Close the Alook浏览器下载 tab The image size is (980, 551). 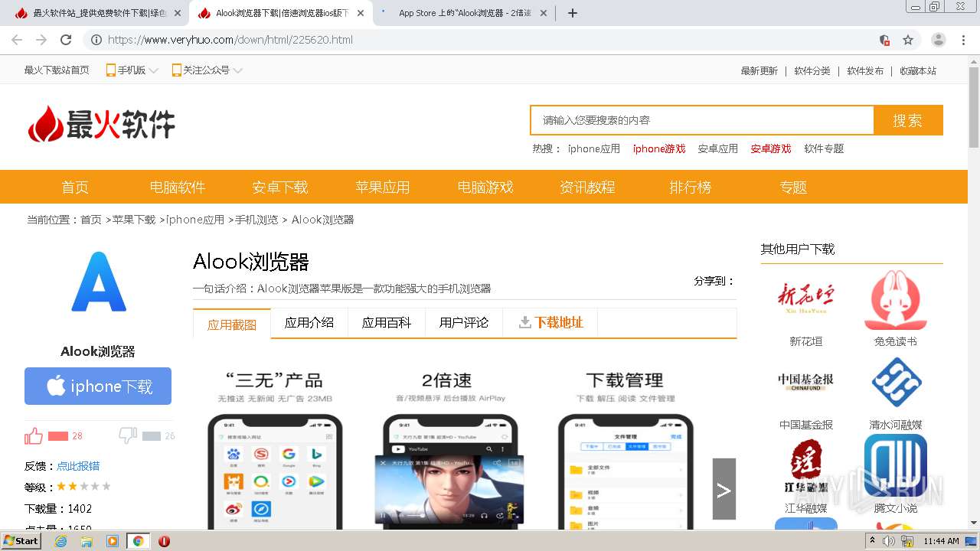click(x=361, y=13)
